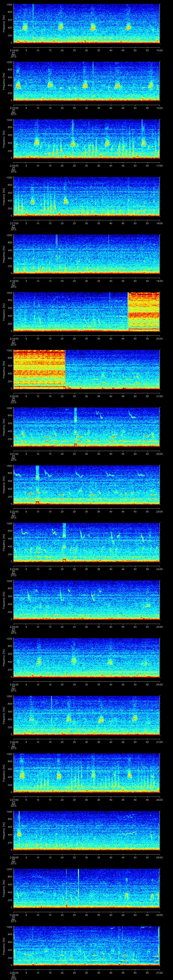Click the 2:24:00 start time label
This screenshot has height=980, width=173.
[x=14, y=627]
